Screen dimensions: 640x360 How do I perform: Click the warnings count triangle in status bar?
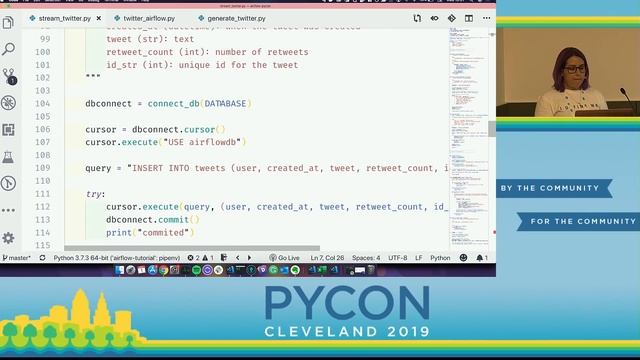point(208,258)
